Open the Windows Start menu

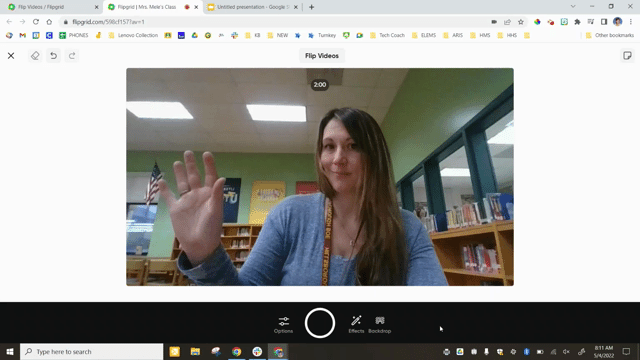[10, 351]
